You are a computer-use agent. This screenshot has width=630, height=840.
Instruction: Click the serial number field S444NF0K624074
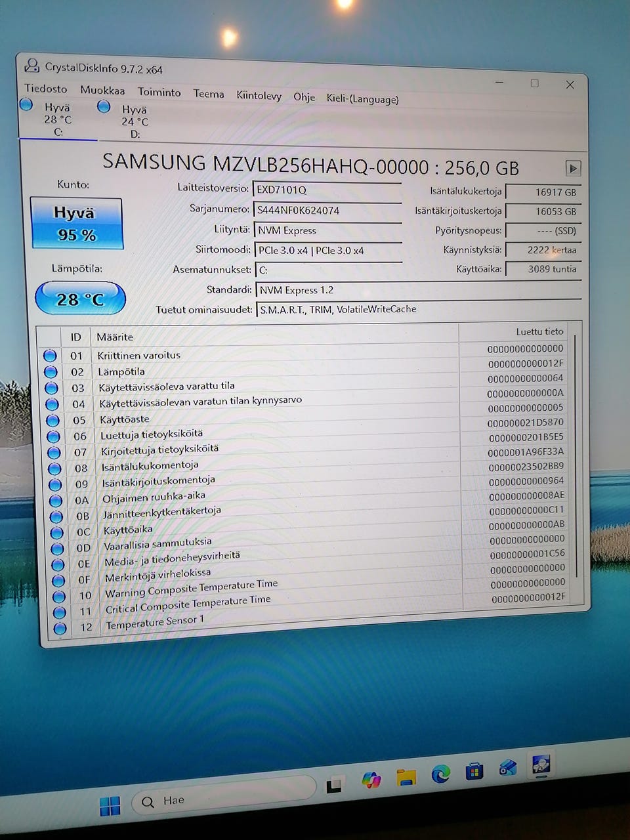pos(327,210)
